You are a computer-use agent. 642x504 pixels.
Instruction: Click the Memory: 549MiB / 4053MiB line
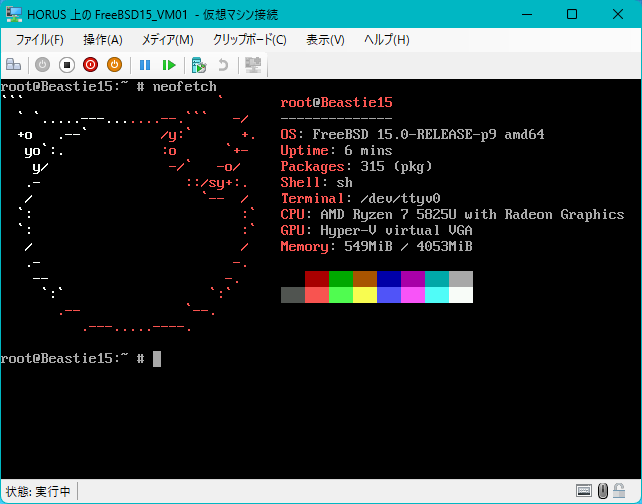[376, 246]
